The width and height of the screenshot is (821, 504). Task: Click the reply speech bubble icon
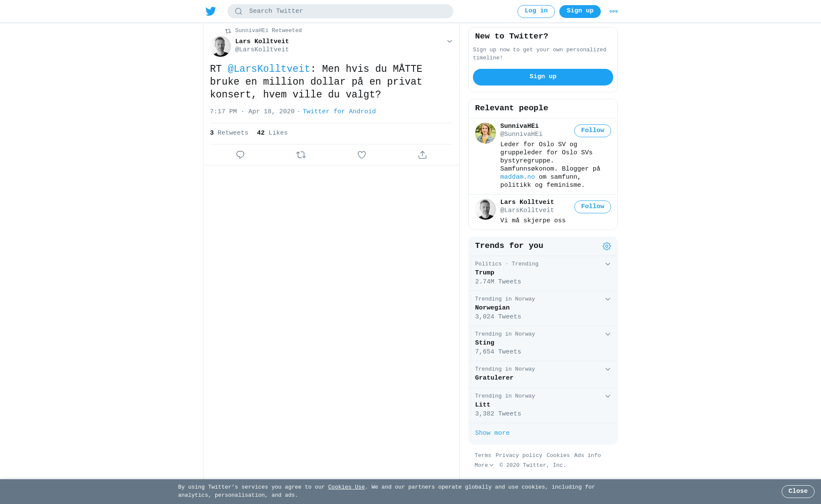tap(240, 155)
